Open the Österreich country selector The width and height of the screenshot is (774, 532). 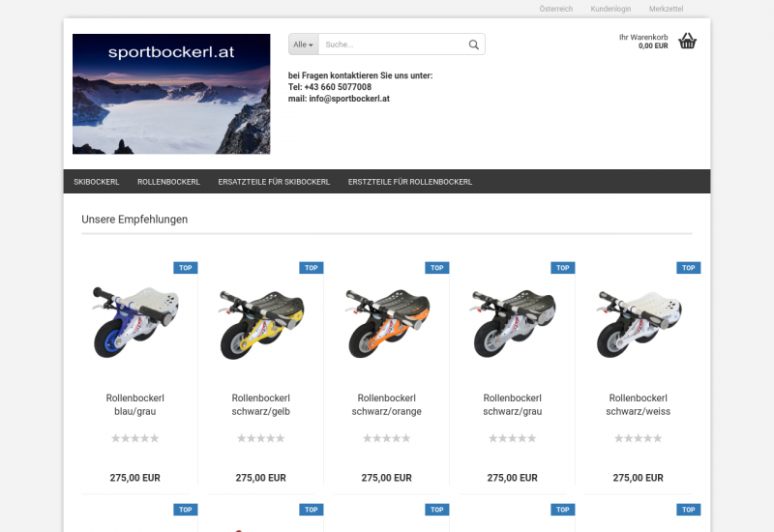click(x=555, y=9)
